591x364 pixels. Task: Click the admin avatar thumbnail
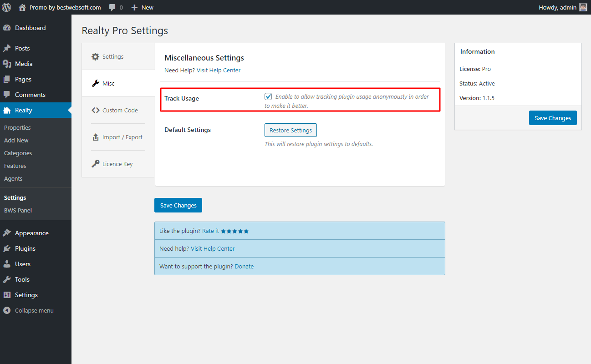pyautogui.click(x=583, y=7)
